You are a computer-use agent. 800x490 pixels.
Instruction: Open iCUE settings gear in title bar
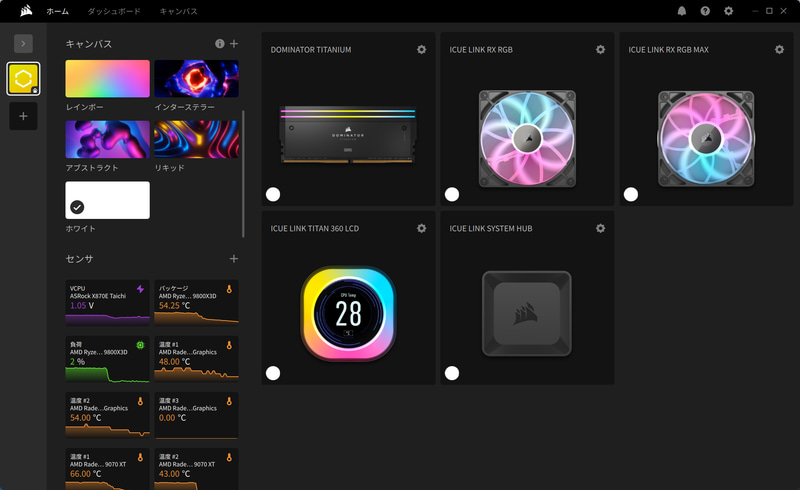729,11
